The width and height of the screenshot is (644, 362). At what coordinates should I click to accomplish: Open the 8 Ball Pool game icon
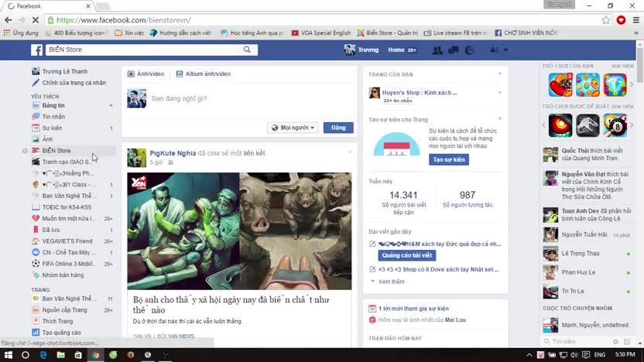point(615,125)
